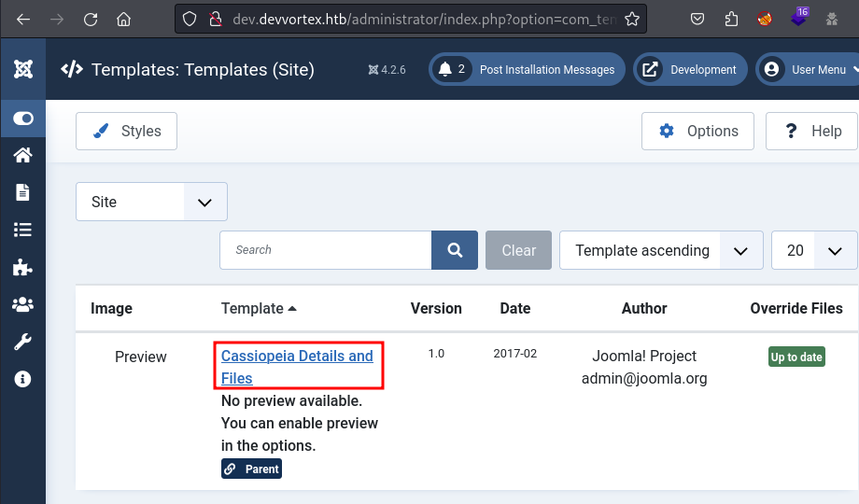Open the Pocket save icon
This screenshot has height=504, width=859.
tap(697, 20)
